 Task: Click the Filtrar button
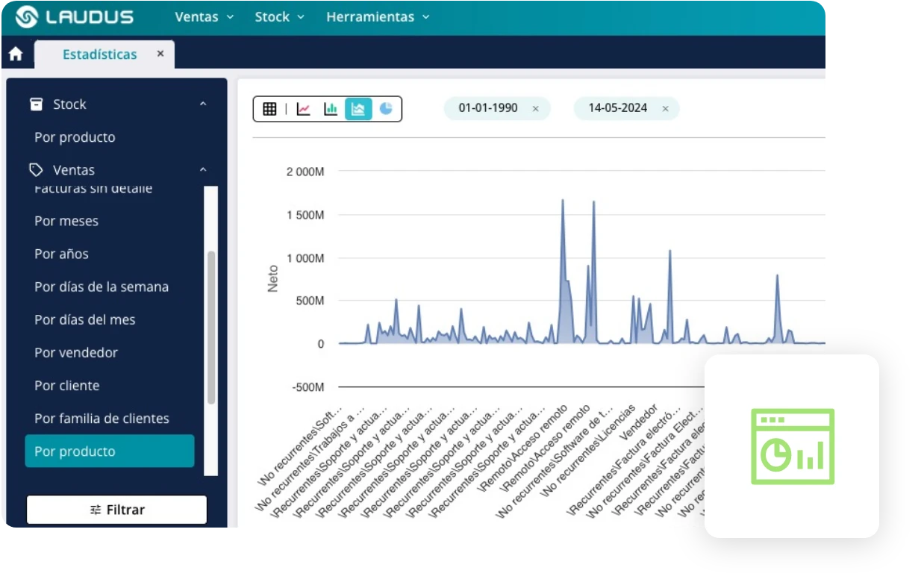(x=116, y=510)
